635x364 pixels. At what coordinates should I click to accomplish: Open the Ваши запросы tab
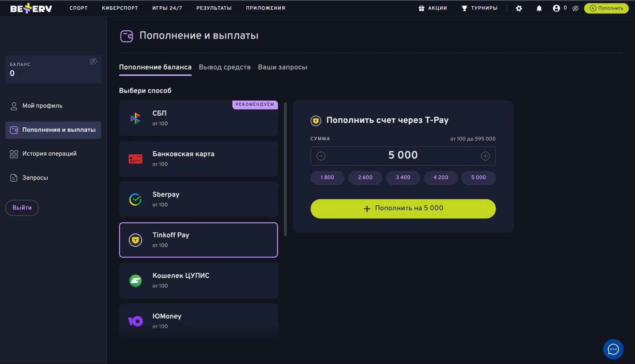(x=282, y=67)
